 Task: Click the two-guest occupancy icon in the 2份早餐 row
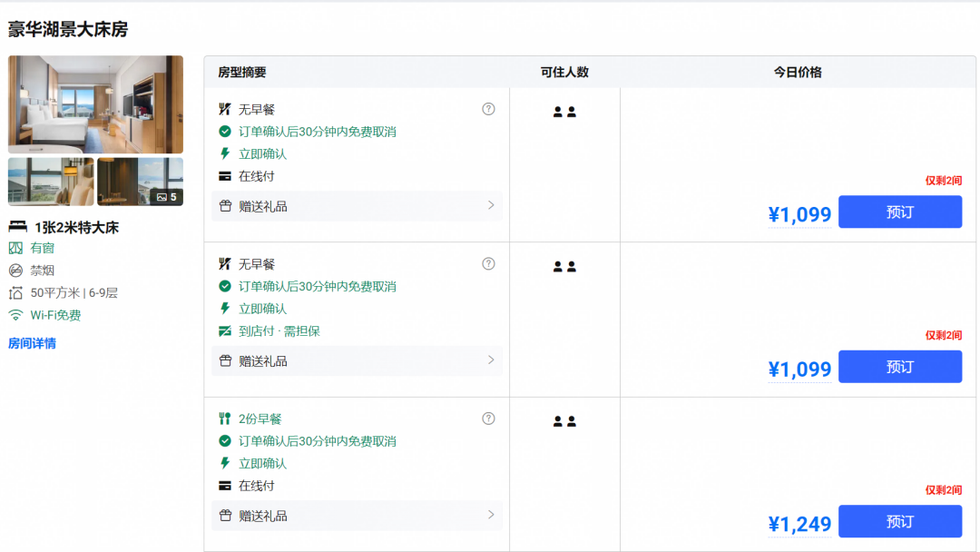pyautogui.click(x=564, y=422)
